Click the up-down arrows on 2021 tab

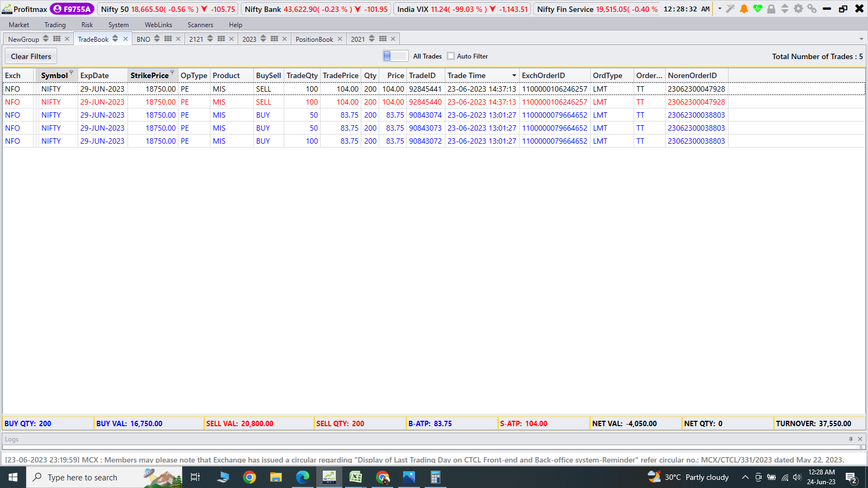coord(372,38)
